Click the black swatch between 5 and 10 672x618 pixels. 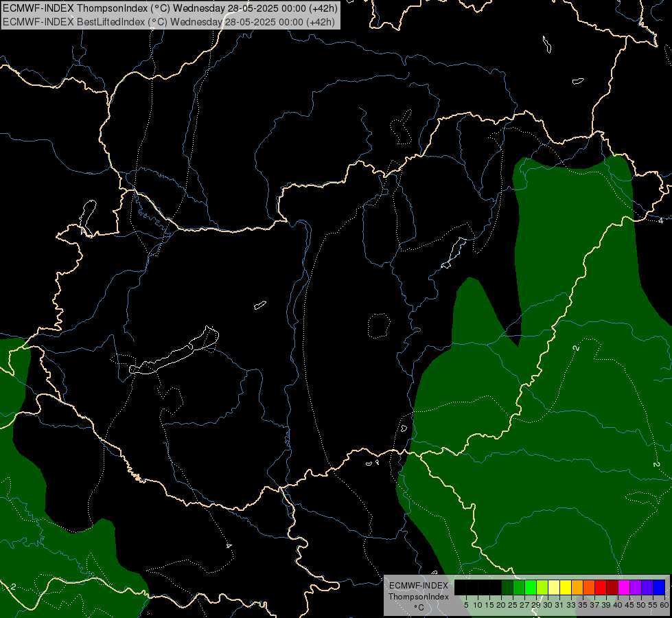point(472,587)
